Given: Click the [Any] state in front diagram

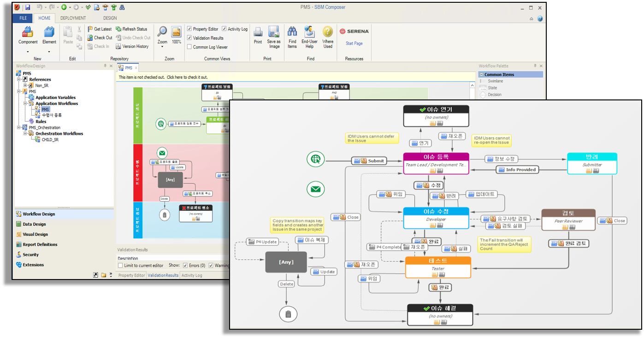Looking at the screenshot, I should (286, 262).
